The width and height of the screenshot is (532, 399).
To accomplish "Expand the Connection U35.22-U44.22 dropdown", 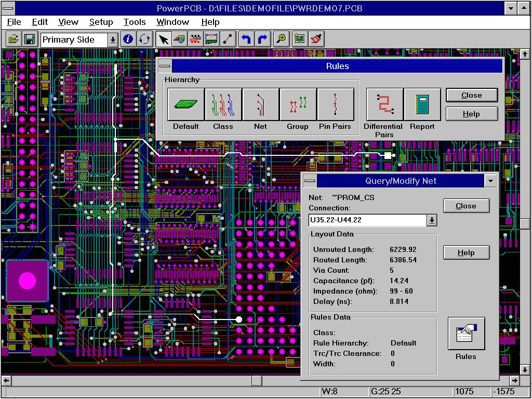I will [x=432, y=220].
